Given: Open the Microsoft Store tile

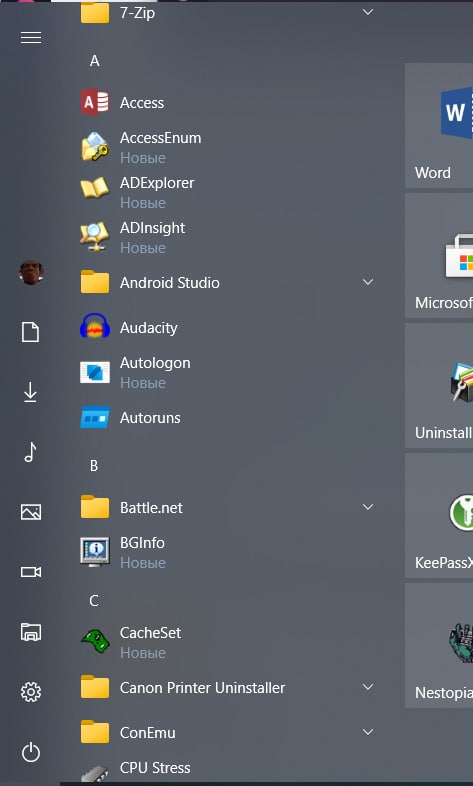Looking at the screenshot, I should tap(439, 256).
